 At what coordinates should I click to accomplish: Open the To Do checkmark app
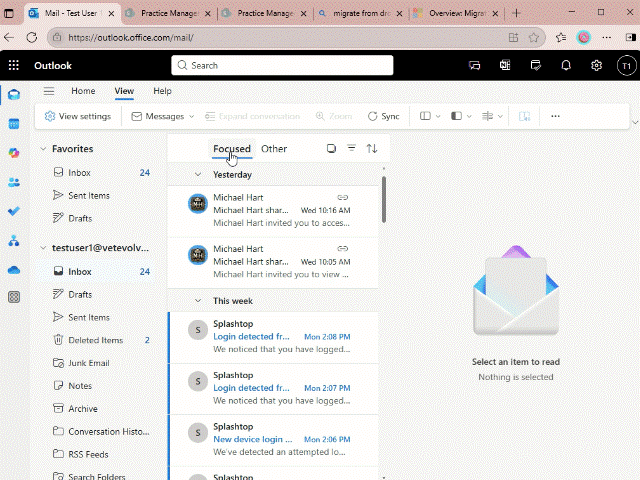pos(14,211)
